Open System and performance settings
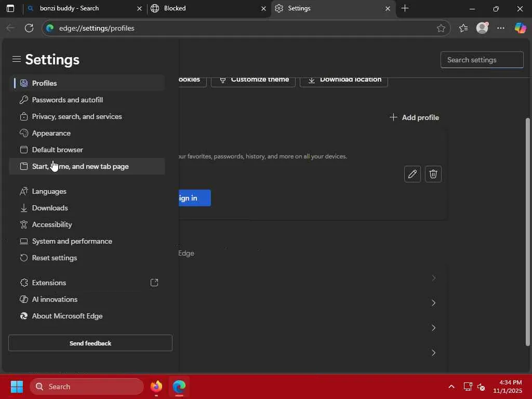 87,241
